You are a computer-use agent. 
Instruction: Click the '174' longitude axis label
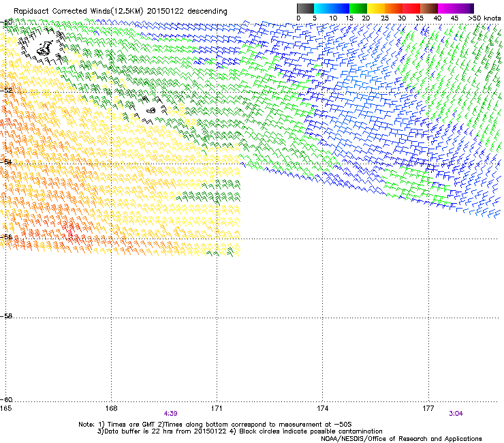[x=322, y=408]
